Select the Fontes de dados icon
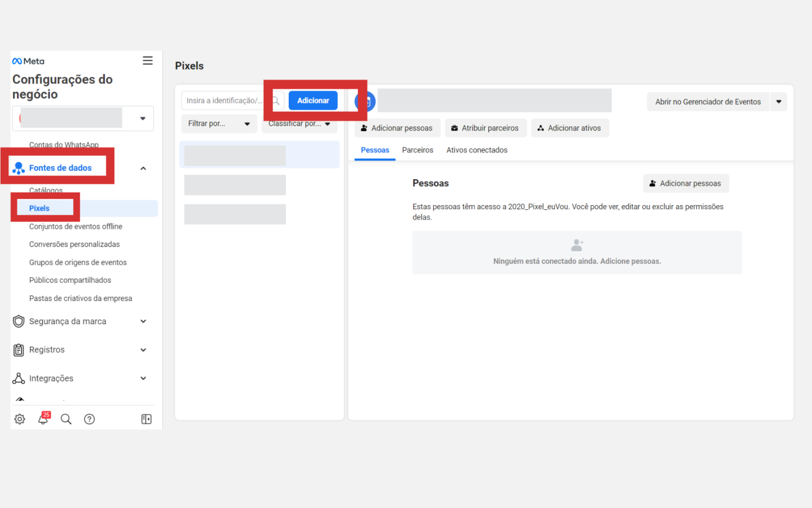This screenshot has width=812, height=508. [17, 168]
